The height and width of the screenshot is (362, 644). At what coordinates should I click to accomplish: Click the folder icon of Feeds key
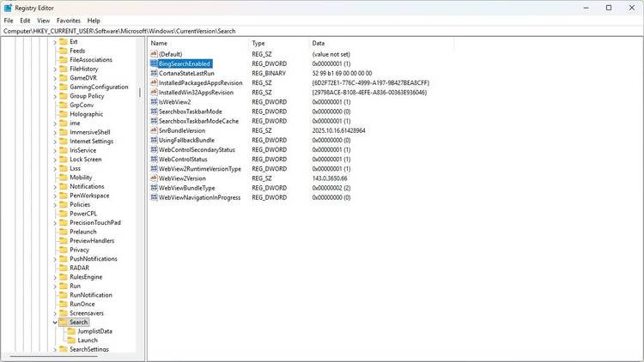pos(64,51)
